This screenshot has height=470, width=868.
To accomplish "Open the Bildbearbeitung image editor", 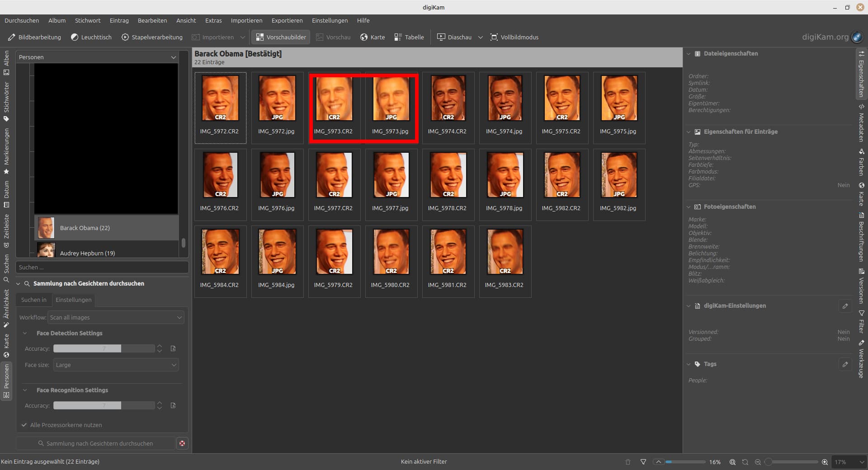I will pos(34,37).
